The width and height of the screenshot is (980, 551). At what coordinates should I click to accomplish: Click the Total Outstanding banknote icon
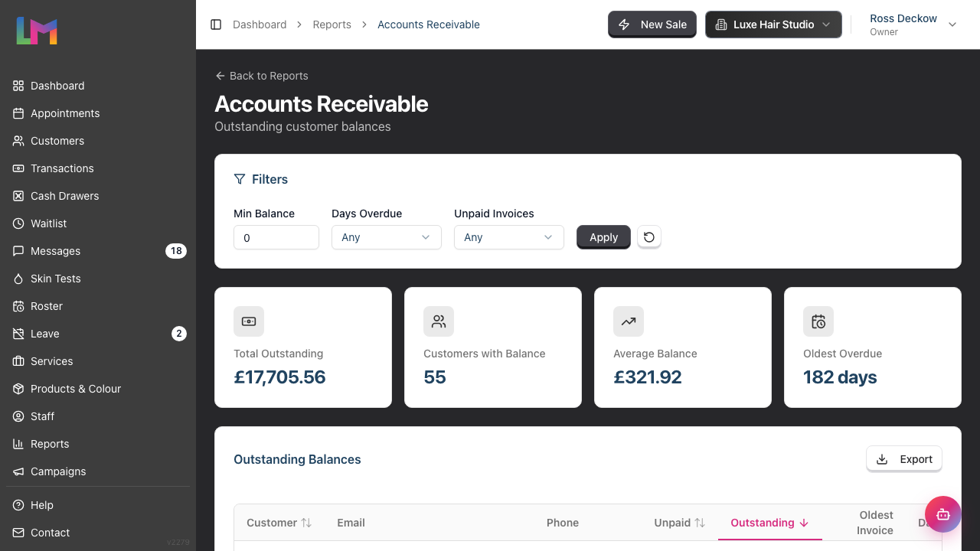[249, 321]
